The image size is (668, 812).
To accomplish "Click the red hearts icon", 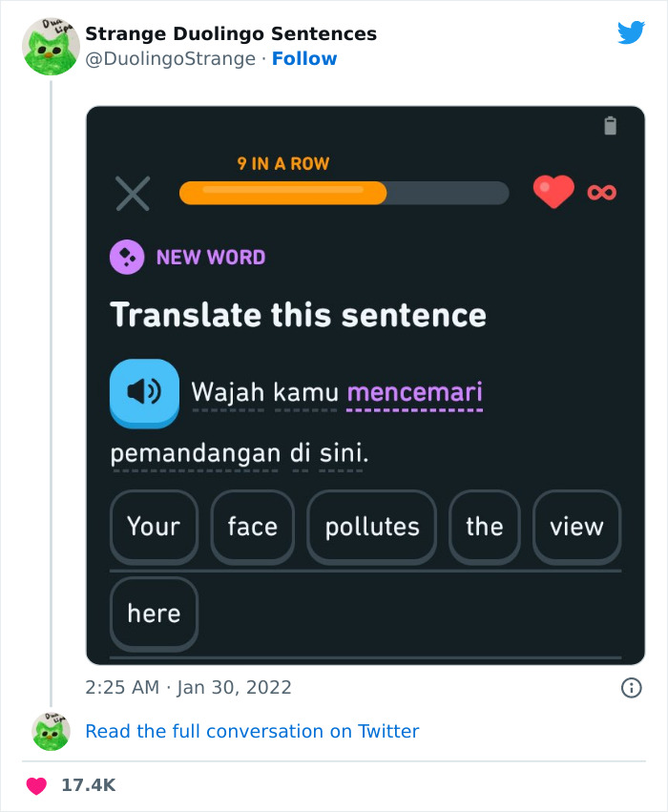I will 553,191.
